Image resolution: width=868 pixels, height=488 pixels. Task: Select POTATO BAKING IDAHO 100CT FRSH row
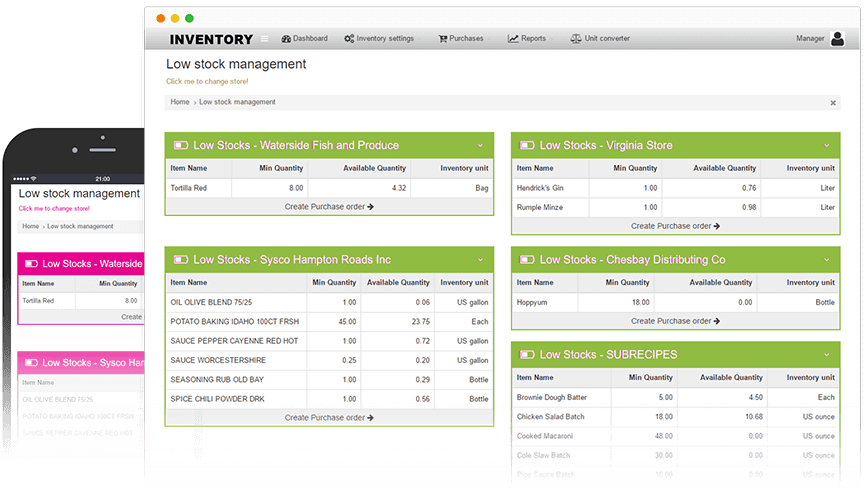[329, 321]
